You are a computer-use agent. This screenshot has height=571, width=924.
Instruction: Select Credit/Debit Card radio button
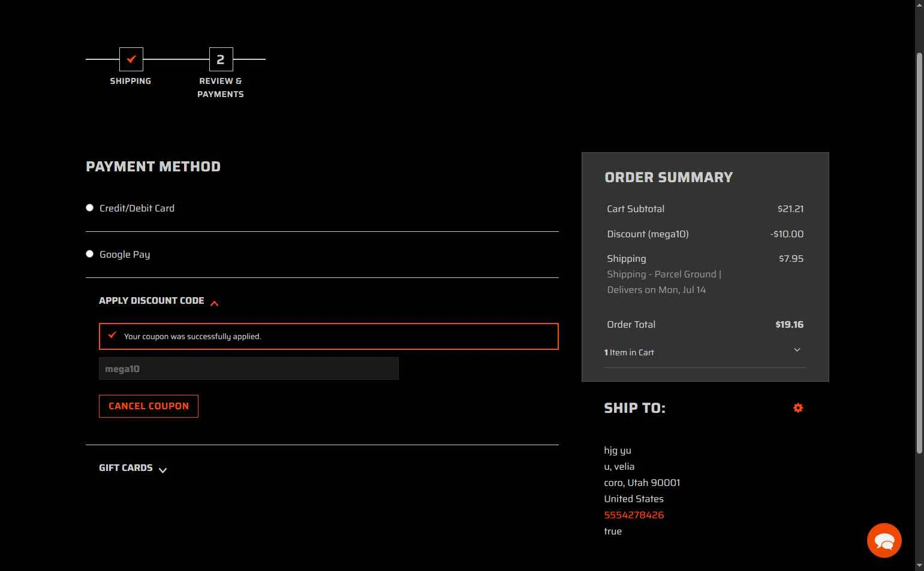[89, 208]
